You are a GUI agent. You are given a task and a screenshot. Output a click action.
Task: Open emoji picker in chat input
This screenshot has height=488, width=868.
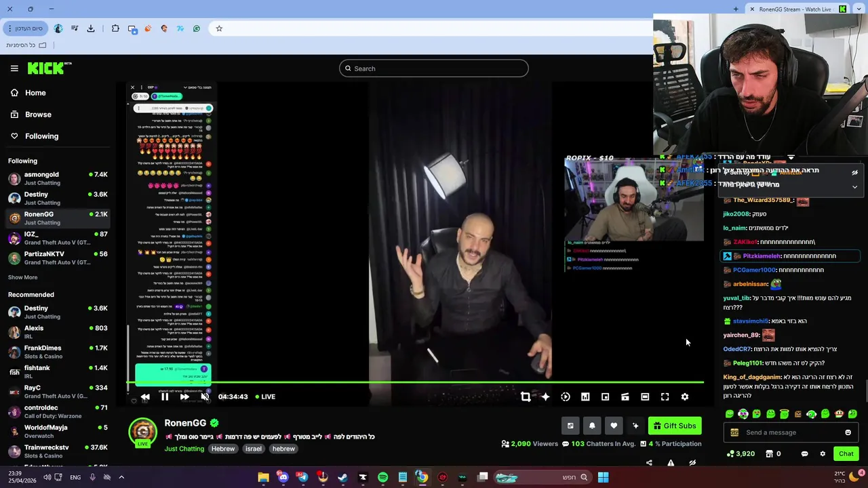tap(848, 432)
